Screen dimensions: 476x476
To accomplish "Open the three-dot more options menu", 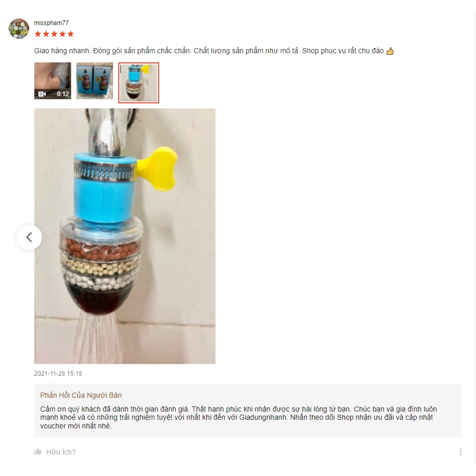I will 461,452.
